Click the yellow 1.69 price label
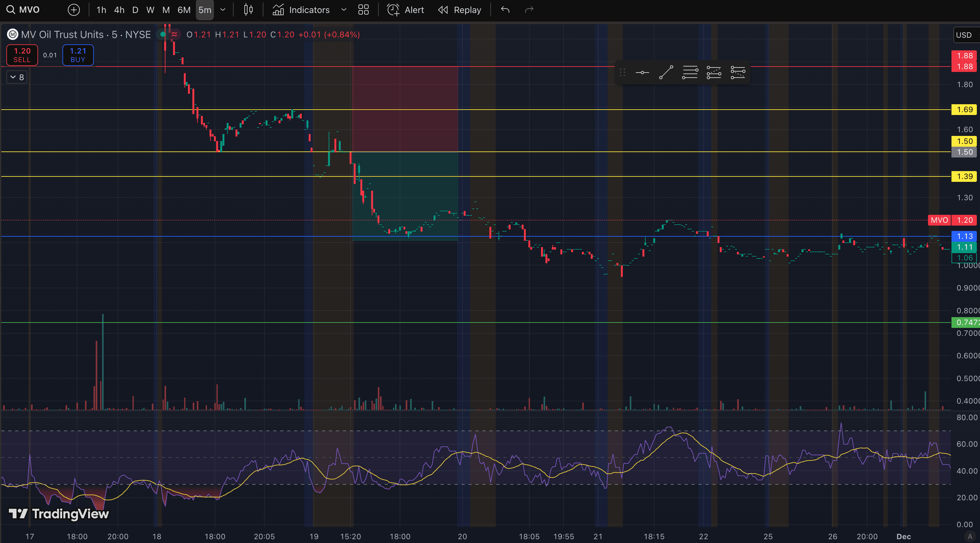This screenshot has width=980, height=543. [964, 110]
